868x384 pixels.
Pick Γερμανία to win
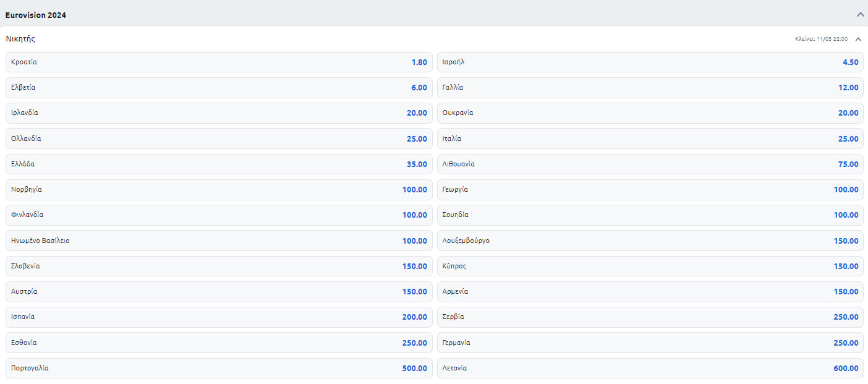(x=650, y=343)
